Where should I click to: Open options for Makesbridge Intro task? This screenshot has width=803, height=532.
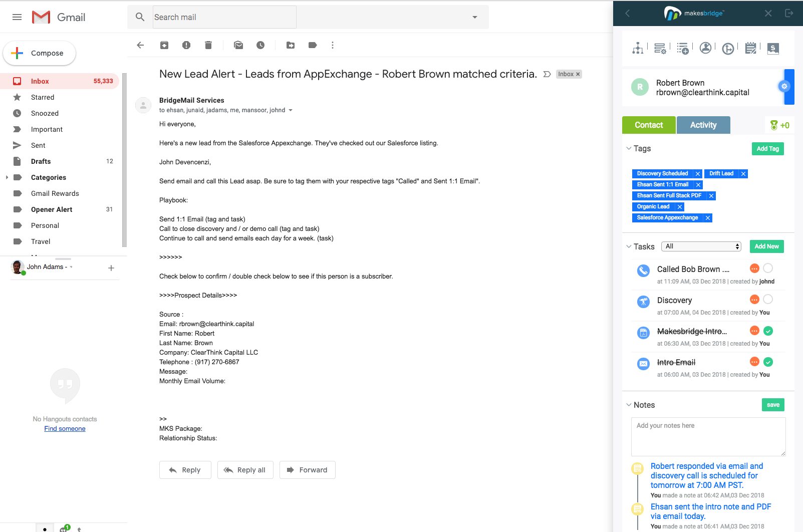pos(754,331)
